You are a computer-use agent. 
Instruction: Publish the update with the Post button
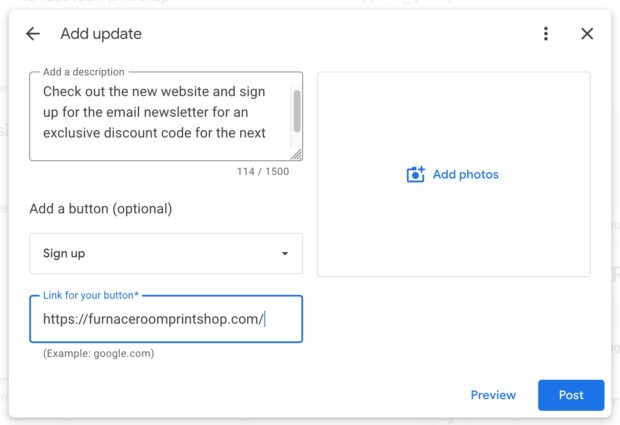[571, 395]
